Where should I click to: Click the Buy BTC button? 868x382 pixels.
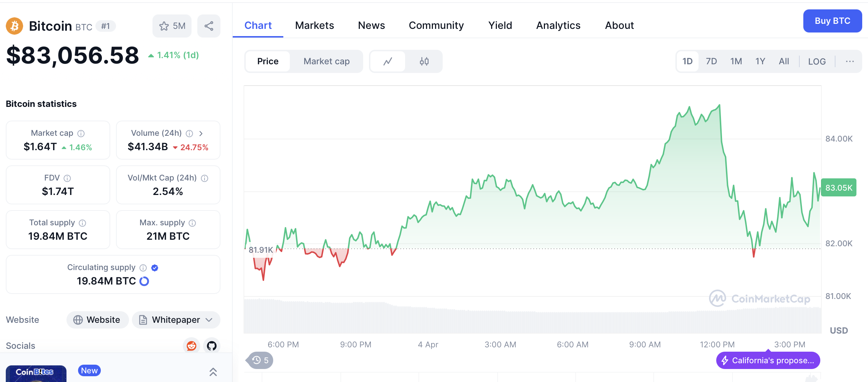[x=832, y=21]
